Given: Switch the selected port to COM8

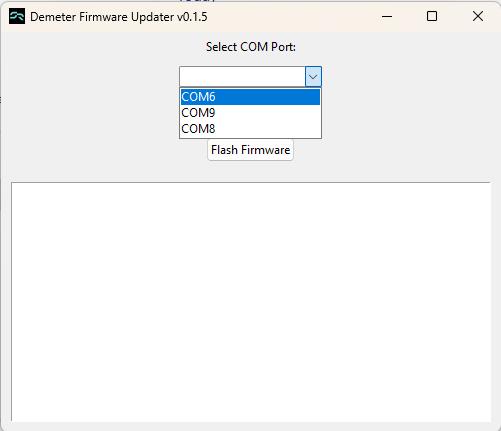Looking at the screenshot, I should coord(250,129).
